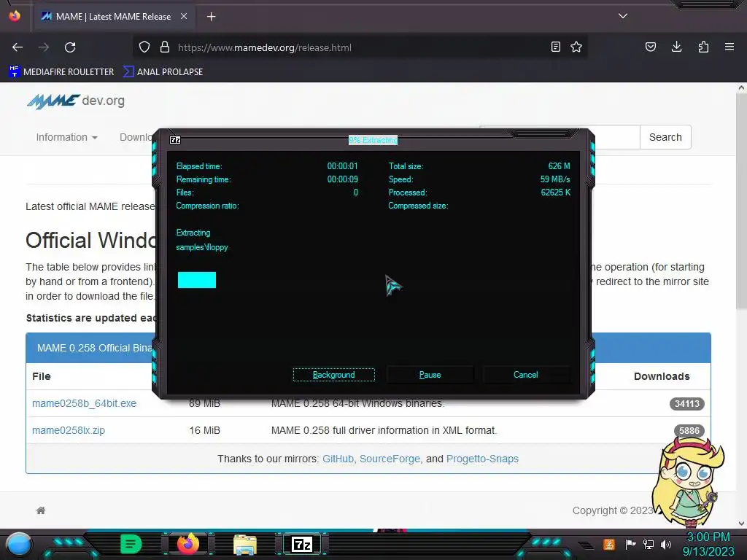Click the site Search button
The image size is (747, 560).
pos(665,137)
